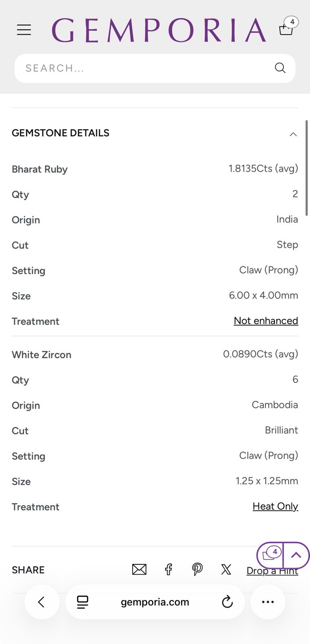Image resolution: width=310 pixels, height=644 pixels.
Task: Share on Facebook icon
Action: click(168, 570)
